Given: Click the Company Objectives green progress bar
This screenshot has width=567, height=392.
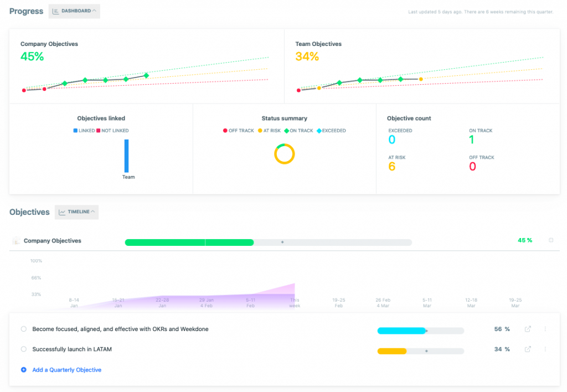Looking at the screenshot, I should click(188, 242).
